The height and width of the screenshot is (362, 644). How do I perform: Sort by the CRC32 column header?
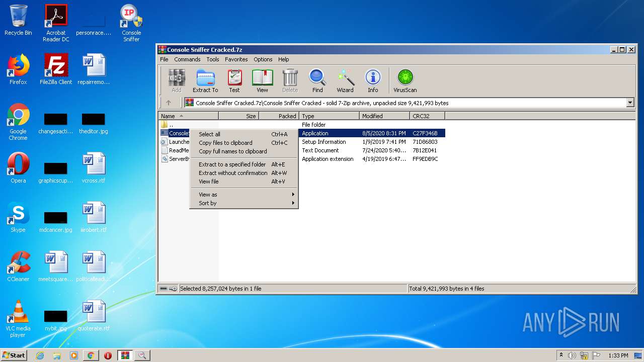427,116
